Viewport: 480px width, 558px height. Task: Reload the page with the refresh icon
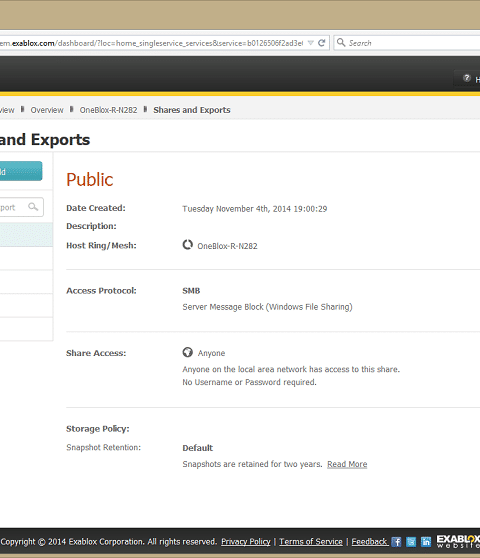point(322,43)
